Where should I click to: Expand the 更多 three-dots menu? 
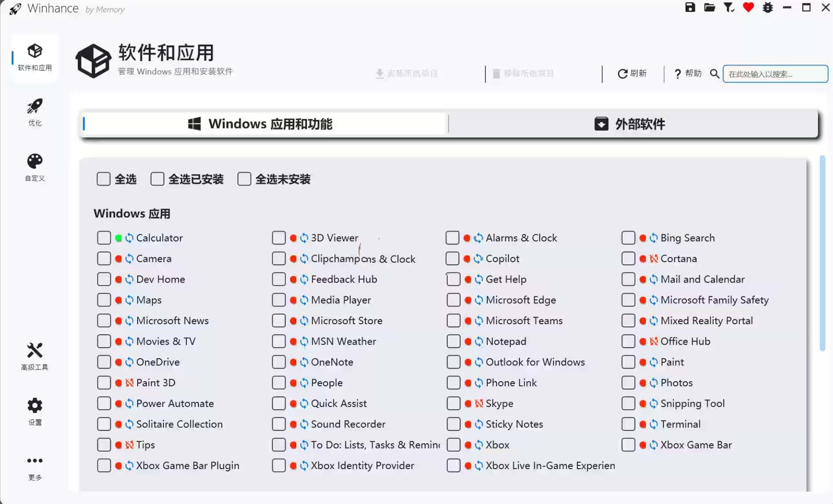[35, 467]
